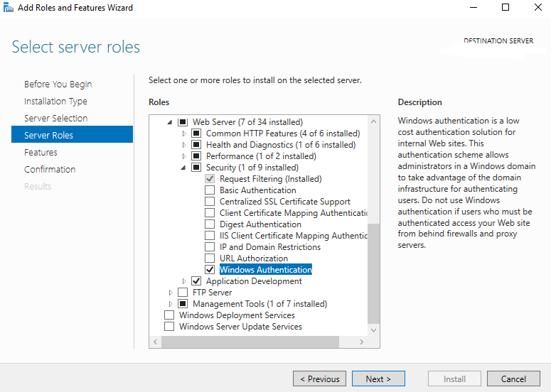Check the IP and Domain Restrictions box
551x392 pixels.
point(210,247)
